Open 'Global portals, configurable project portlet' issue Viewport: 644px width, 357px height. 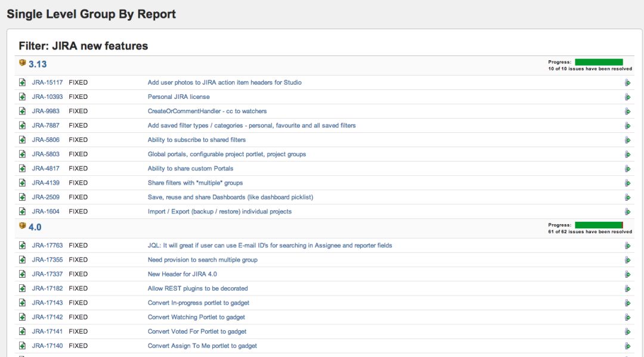coord(227,154)
